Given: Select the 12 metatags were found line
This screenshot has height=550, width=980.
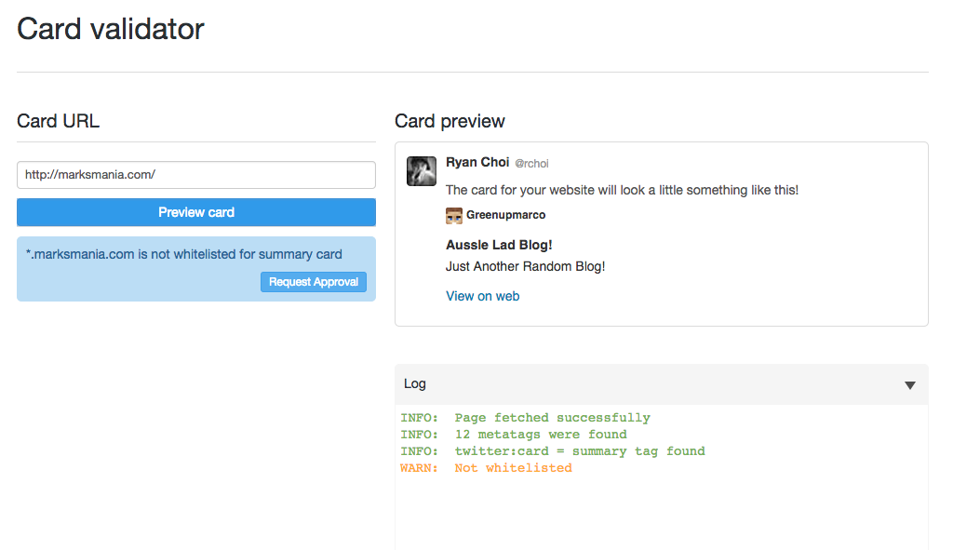Looking at the screenshot, I should pyautogui.click(x=513, y=435).
